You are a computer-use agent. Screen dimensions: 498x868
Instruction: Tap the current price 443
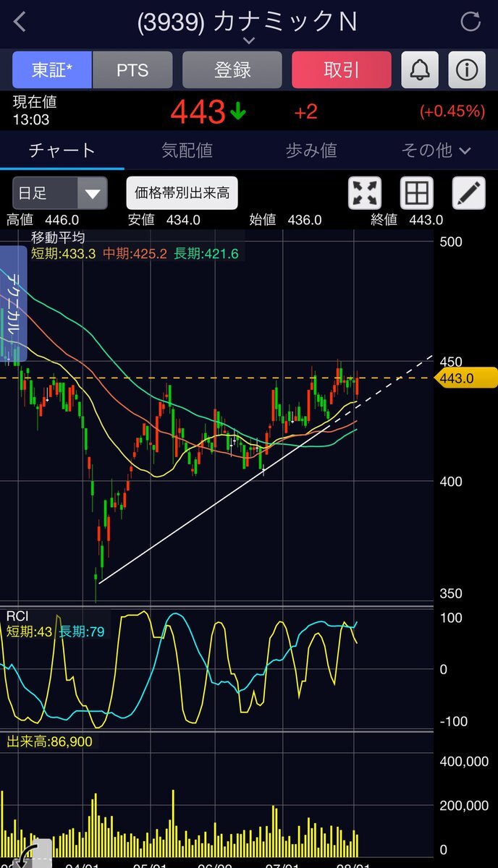click(198, 111)
